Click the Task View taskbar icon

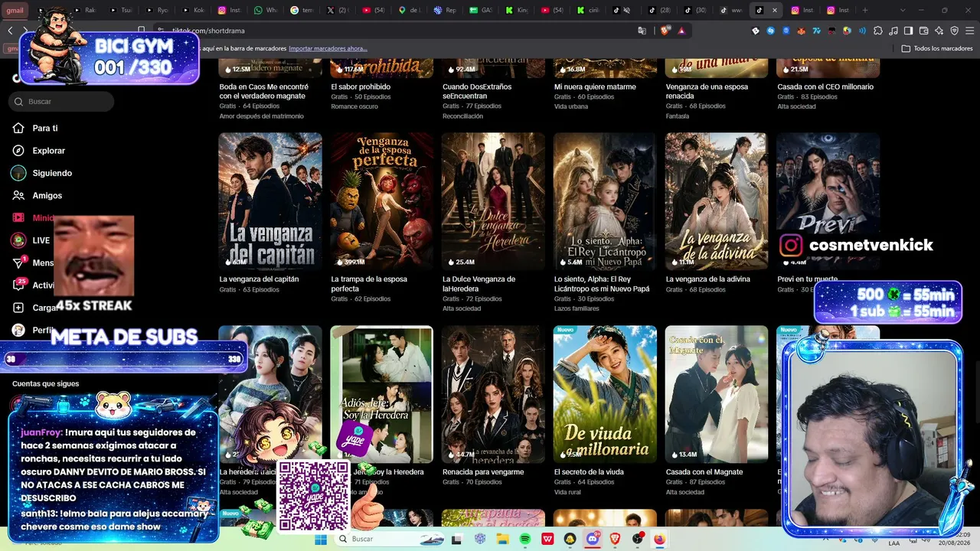click(x=457, y=539)
